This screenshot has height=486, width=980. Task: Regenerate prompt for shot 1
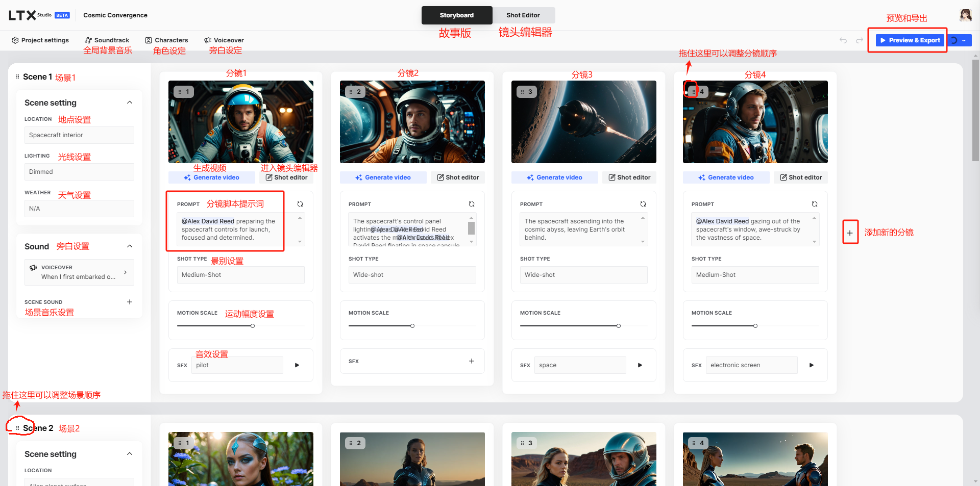pos(300,204)
